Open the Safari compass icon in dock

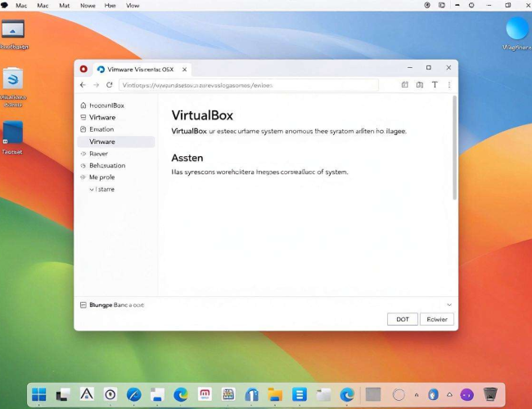pos(134,395)
